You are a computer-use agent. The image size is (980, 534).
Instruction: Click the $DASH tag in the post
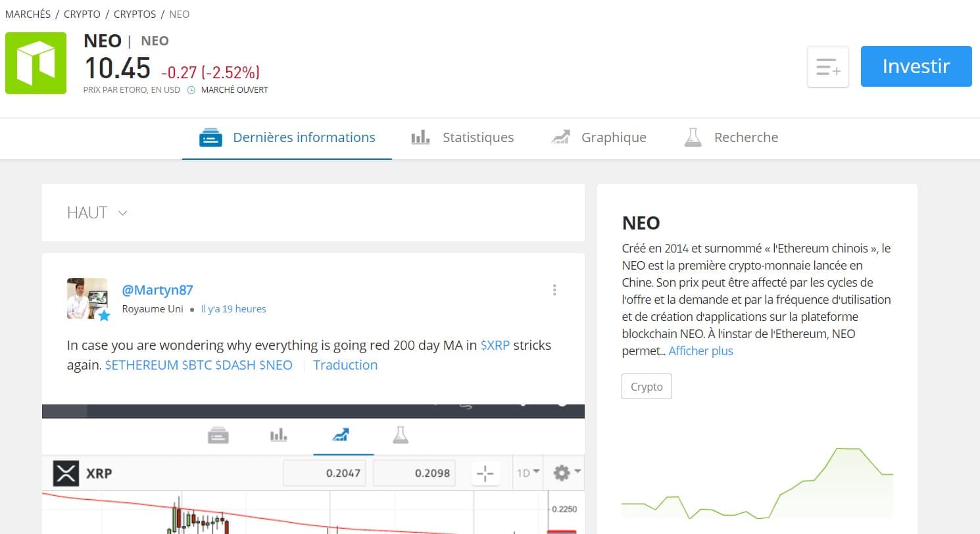click(x=235, y=365)
